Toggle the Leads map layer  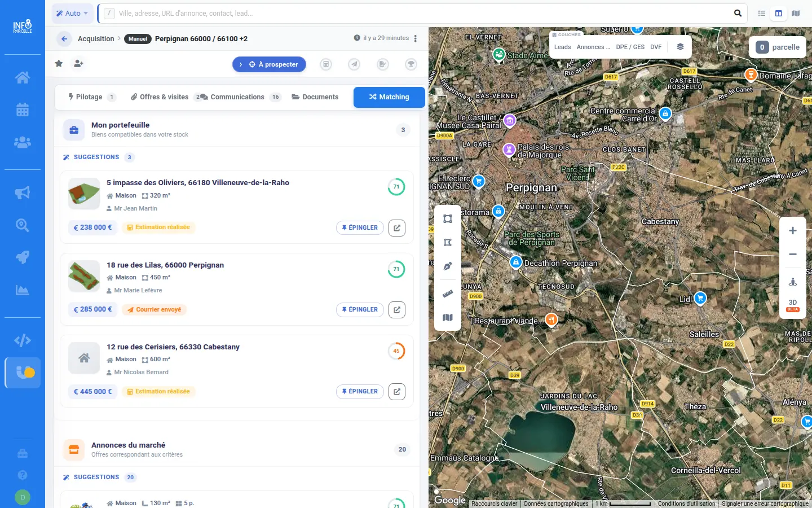[562, 47]
